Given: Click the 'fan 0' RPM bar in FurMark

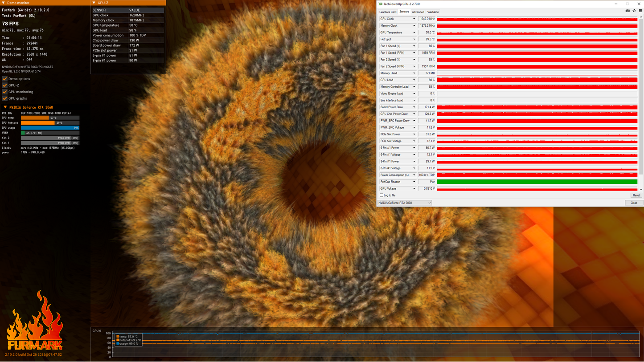Looking at the screenshot, I should tap(50, 138).
